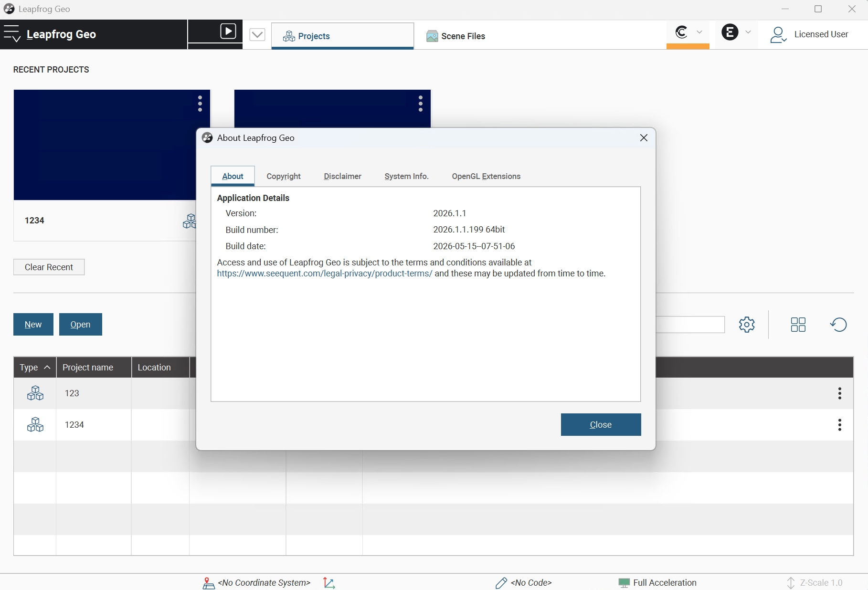Image resolution: width=868 pixels, height=590 pixels.
Task: Click project type icon for row 1234
Action: (35, 425)
